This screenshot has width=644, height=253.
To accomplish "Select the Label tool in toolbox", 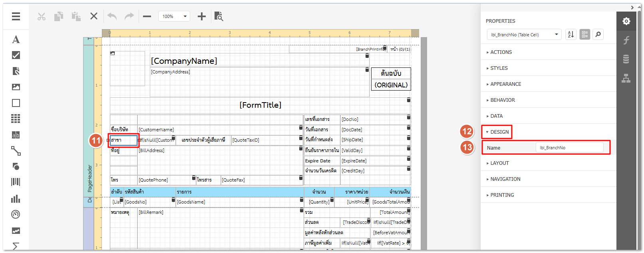I will [16, 39].
